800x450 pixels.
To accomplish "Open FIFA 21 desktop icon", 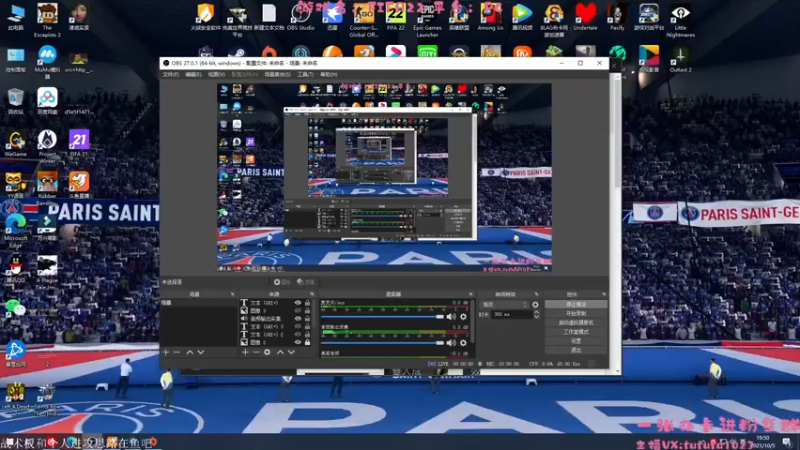I will tap(79, 143).
